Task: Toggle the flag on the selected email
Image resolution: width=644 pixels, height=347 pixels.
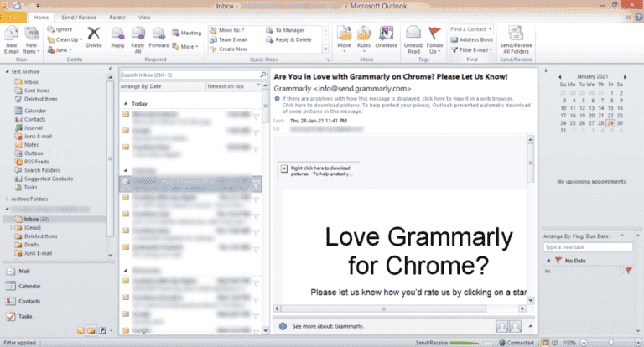Action: (x=257, y=181)
